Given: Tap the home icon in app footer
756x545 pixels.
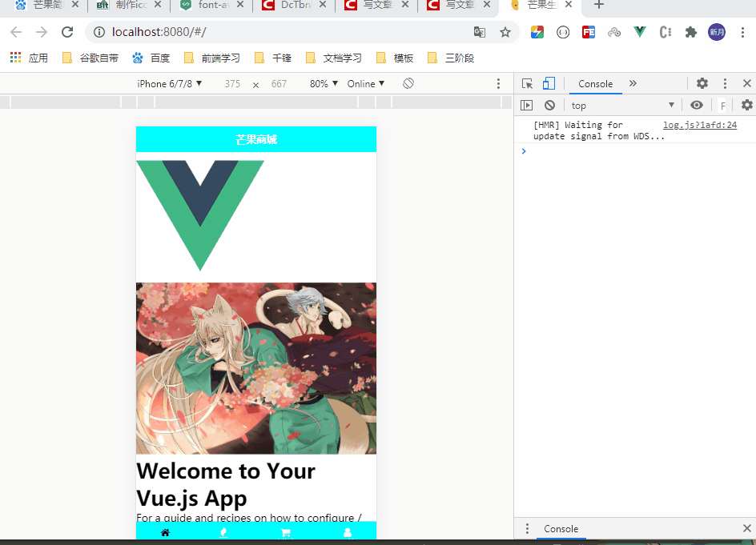Looking at the screenshot, I should (x=165, y=532).
